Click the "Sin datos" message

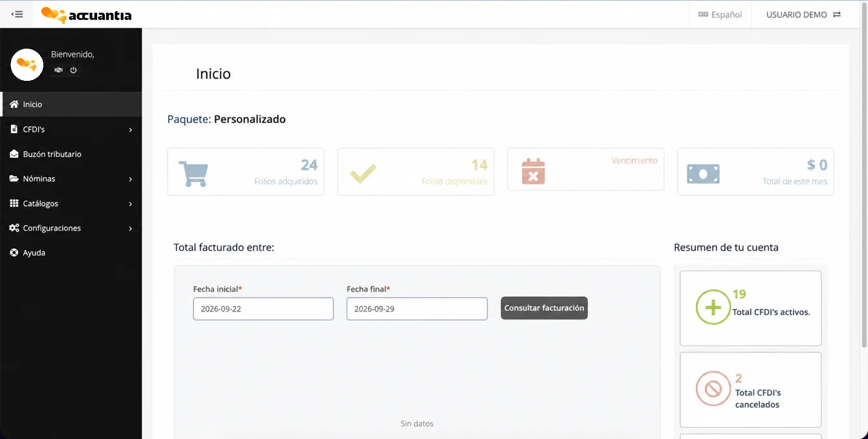tap(417, 423)
